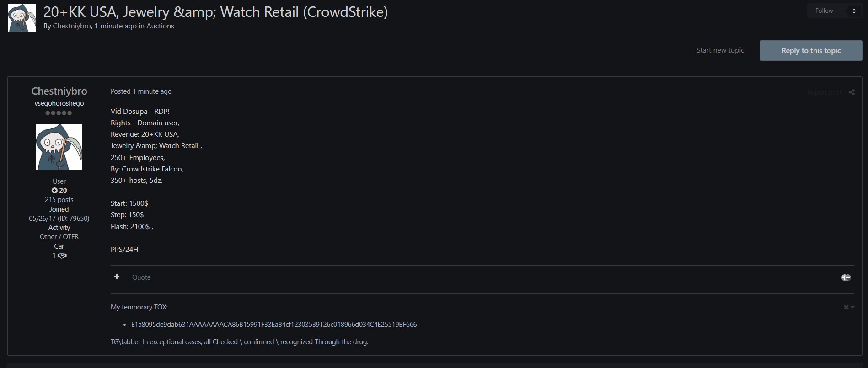Click the Posted 1 minute ago timestamp
Image resolution: width=868 pixels, height=368 pixels.
pyautogui.click(x=141, y=91)
